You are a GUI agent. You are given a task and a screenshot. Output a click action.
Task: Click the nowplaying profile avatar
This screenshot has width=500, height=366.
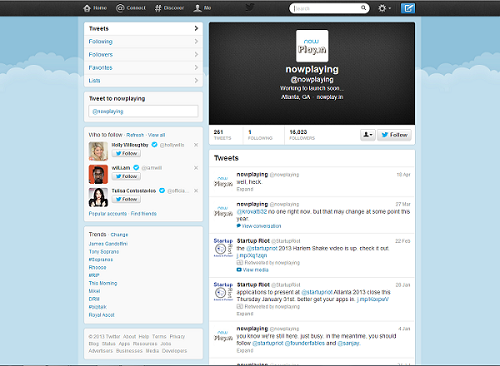click(x=312, y=46)
